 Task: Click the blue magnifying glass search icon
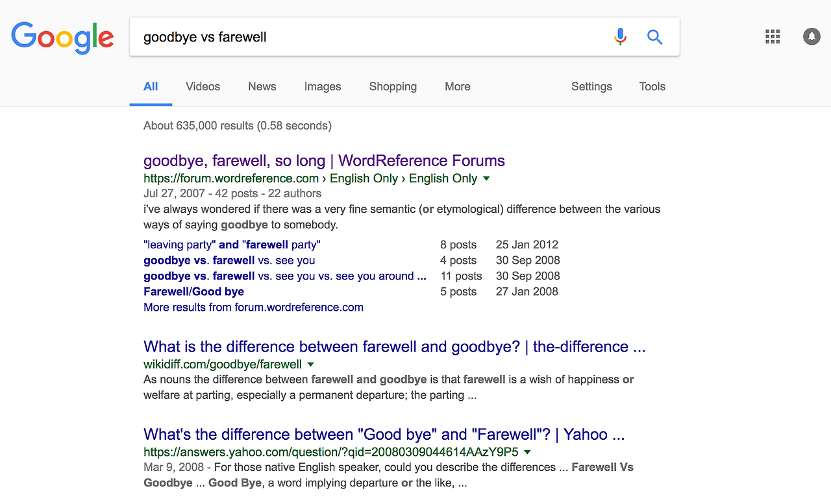tap(655, 37)
